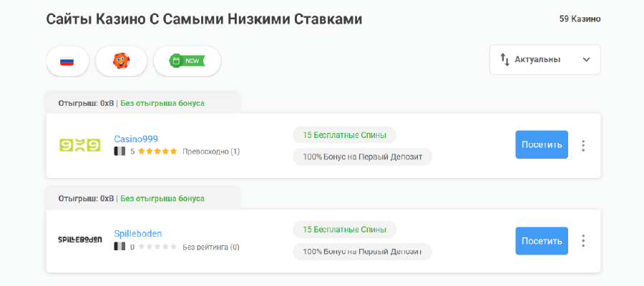Toggle the orange mascot filter chip
The width and height of the screenshot is (644, 286).
coord(121,61)
